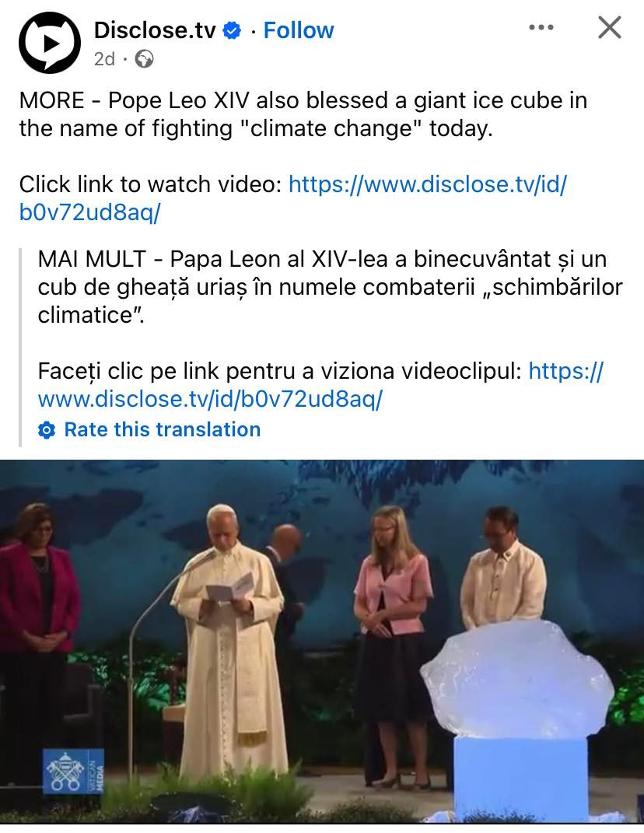Click the Rate this translation gear icon
Viewport: 644px width, 833px height.
pos(47,430)
